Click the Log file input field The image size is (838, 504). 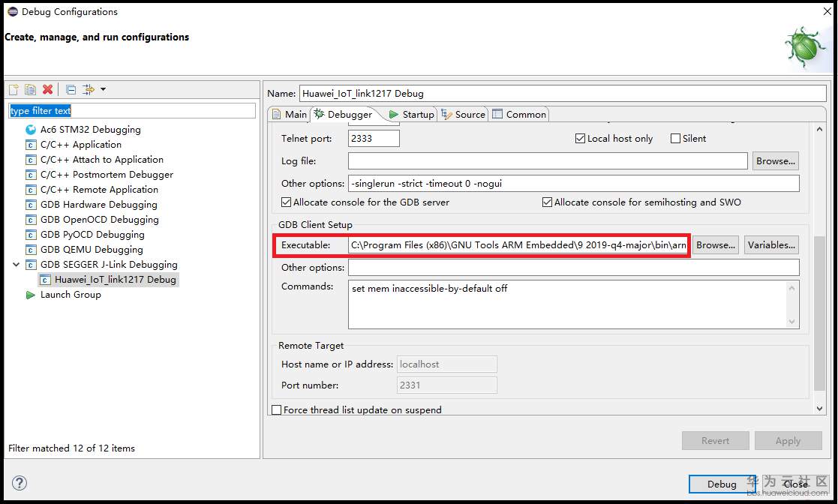[548, 160]
